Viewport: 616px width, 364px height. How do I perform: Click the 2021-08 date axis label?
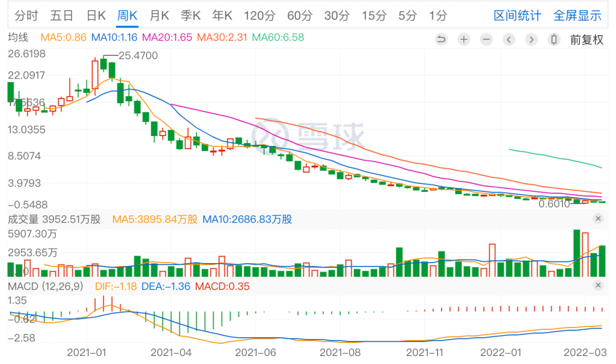tap(340, 352)
